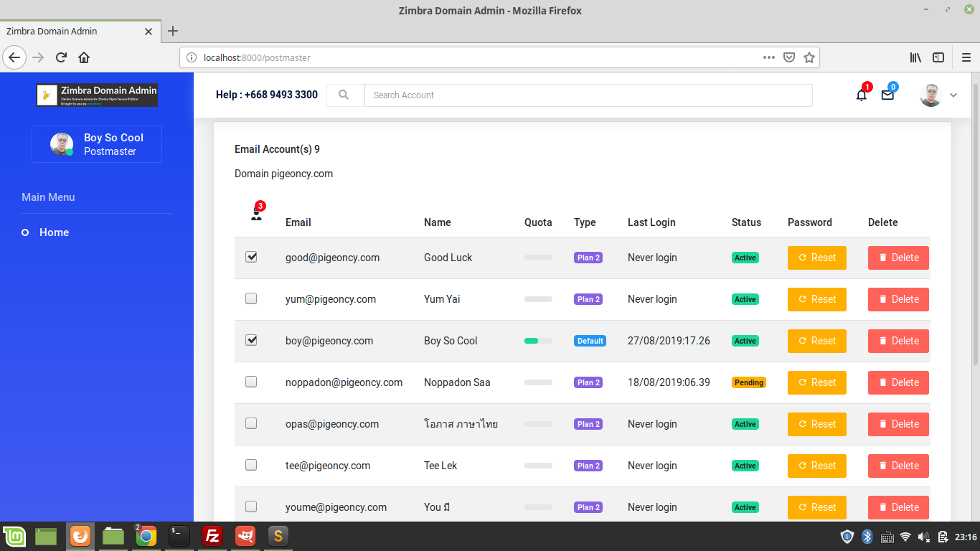Open the notifications bell icon

click(862, 95)
